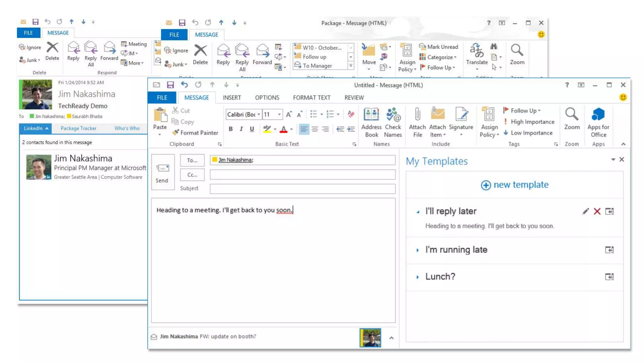Edit the I'll reply later template
The height and width of the screenshot is (362, 644).
(x=585, y=211)
